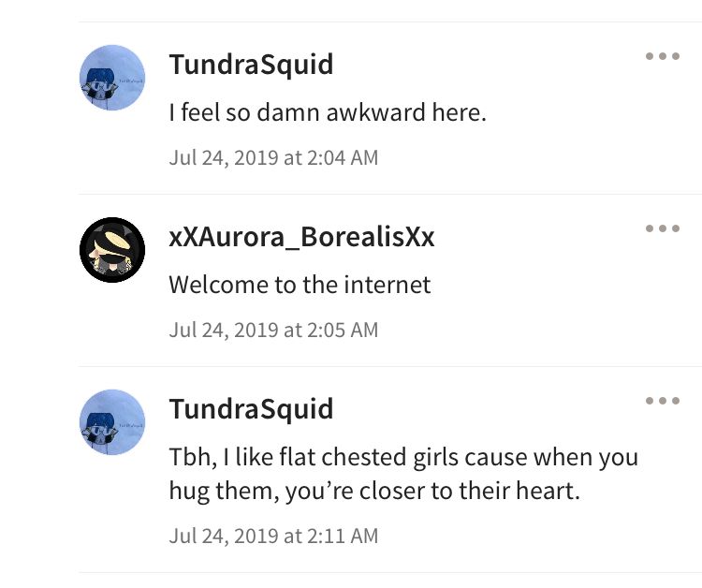Open TundraSquid's profile from the first comment's username

[x=251, y=65]
